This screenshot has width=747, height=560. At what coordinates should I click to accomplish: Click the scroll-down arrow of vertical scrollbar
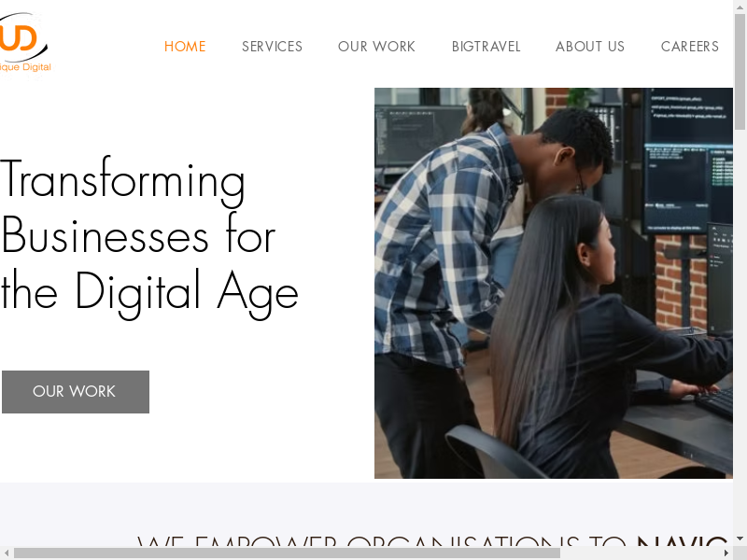tap(740, 539)
